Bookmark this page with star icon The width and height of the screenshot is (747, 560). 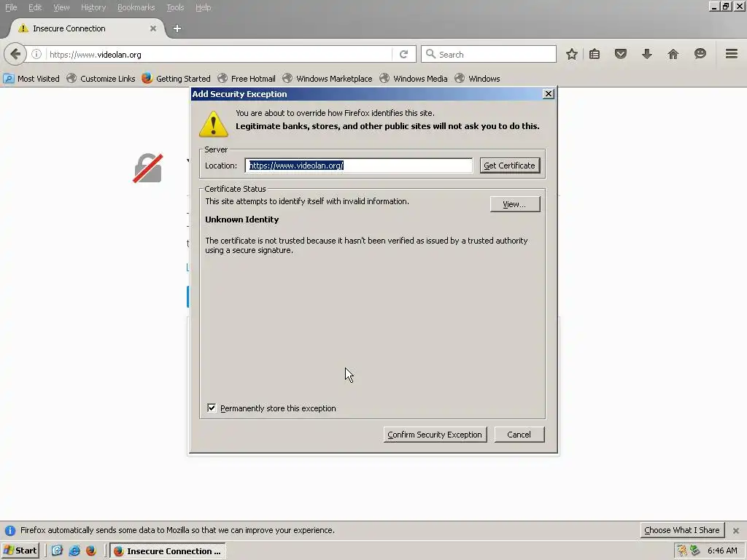click(x=572, y=54)
